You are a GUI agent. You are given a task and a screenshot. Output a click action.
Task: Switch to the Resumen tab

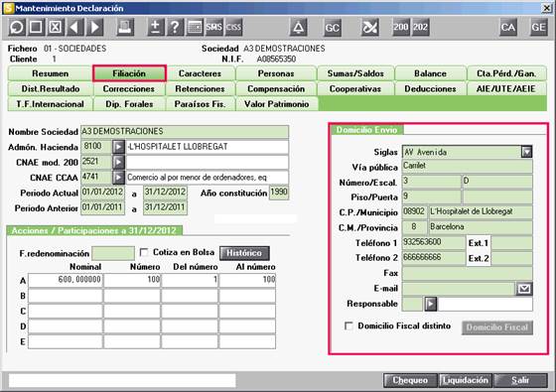(x=50, y=73)
